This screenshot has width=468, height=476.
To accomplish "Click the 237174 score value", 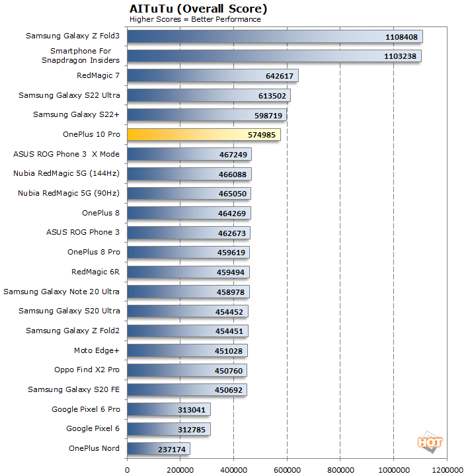I will (x=172, y=450).
